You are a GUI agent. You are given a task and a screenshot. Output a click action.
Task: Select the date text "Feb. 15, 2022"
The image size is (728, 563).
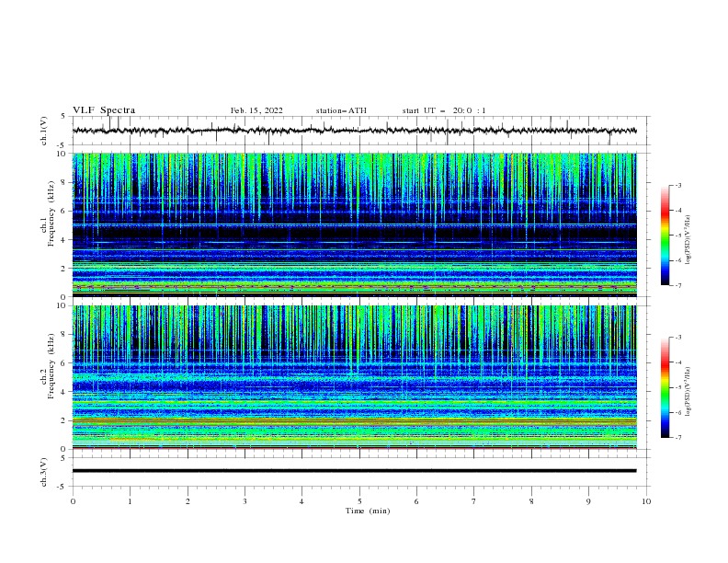(x=256, y=110)
